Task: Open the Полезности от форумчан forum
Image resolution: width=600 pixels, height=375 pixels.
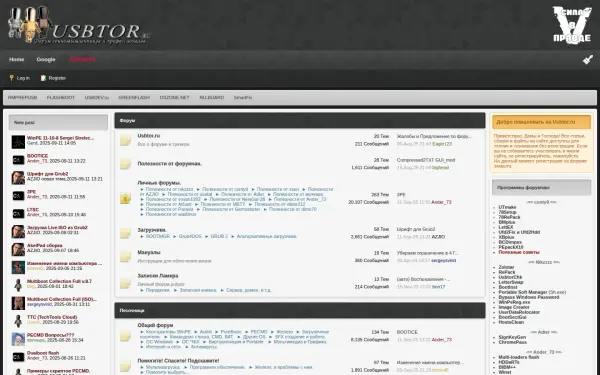Action: pos(170,164)
